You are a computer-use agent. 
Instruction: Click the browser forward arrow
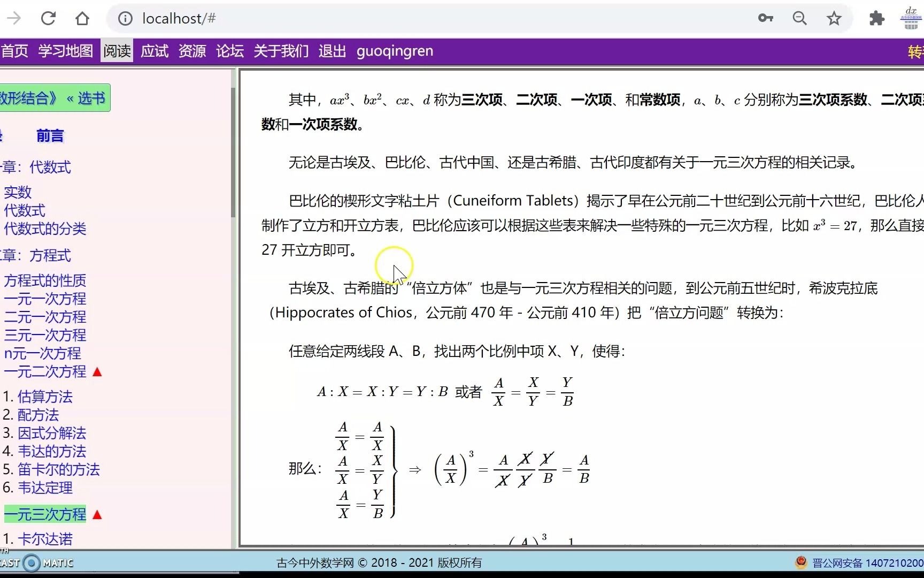click(x=14, y=19)
